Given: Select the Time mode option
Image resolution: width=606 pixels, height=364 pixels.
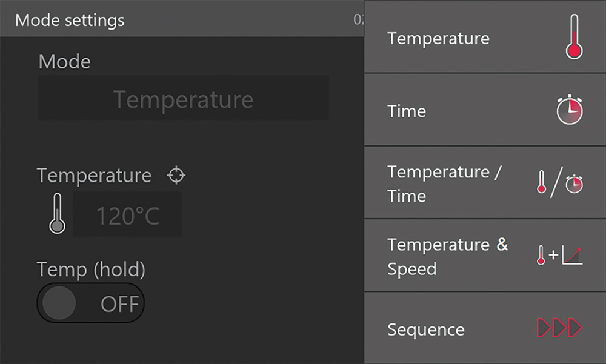Looking at the screenshot, I should 407,111.
